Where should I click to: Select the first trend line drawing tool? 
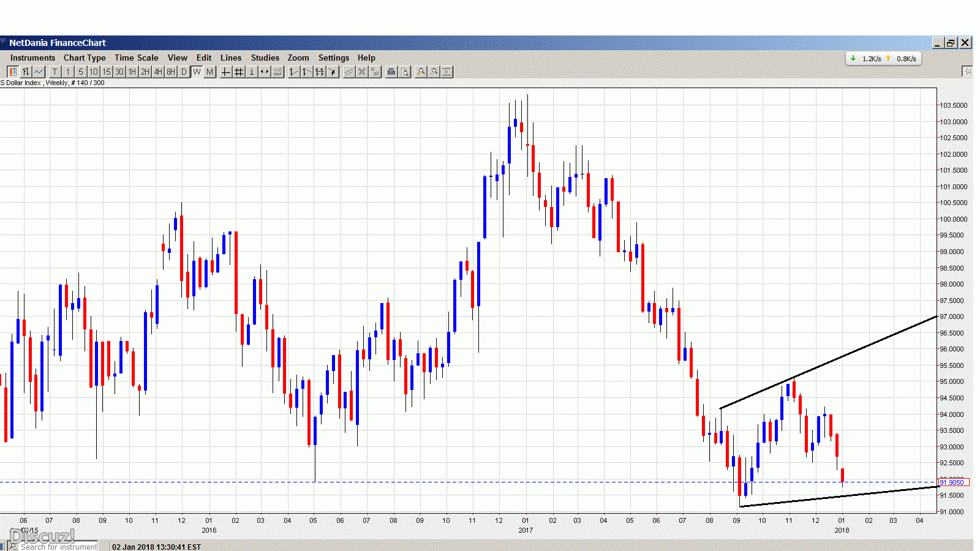294,72
